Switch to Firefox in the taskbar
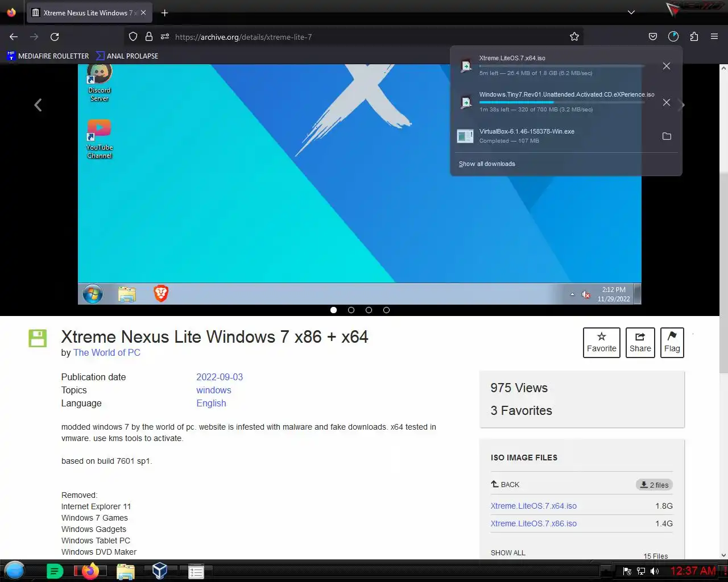Image resolution: width=728 pixels, height=582 pixels. pos(90,571)
